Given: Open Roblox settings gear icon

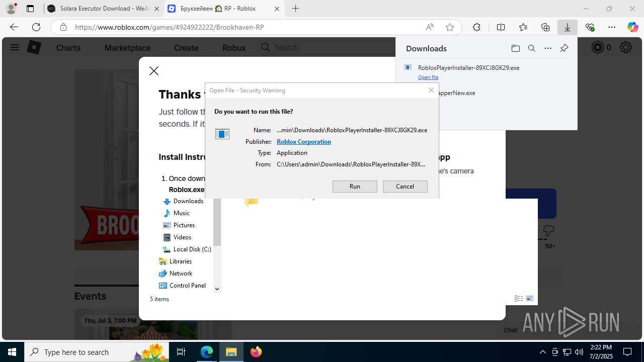Looking at the screenshot, I should pos(626,47).
